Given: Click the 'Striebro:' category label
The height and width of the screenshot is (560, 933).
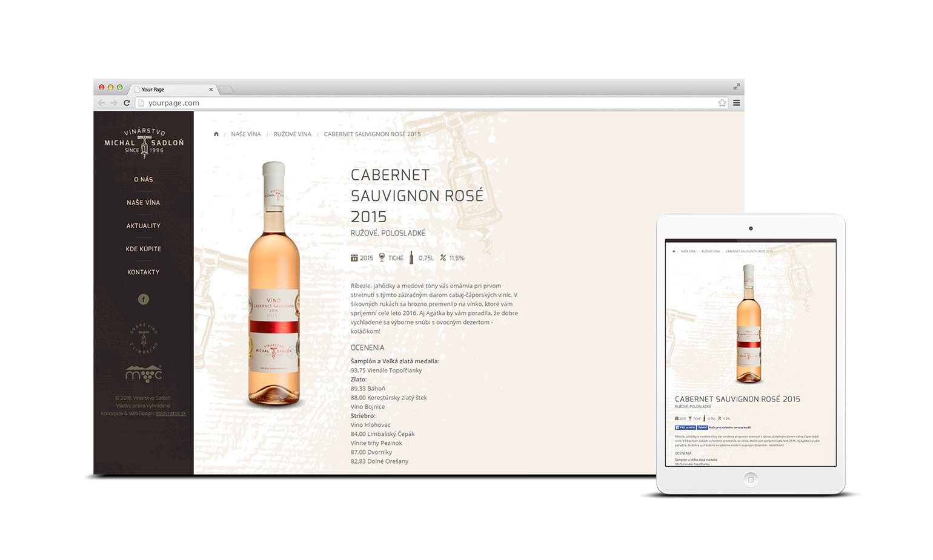Looking at the screenshot, I should (363, 416).
